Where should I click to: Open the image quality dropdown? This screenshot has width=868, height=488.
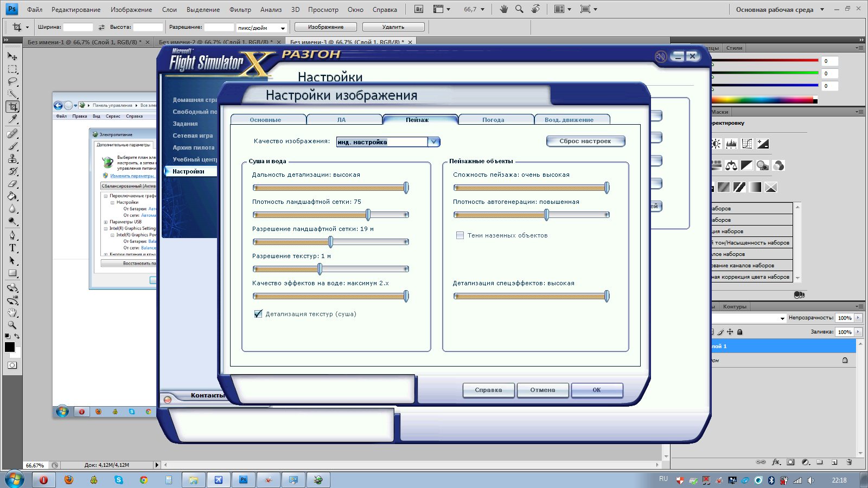pyautogui.click(x=433, y=142)
